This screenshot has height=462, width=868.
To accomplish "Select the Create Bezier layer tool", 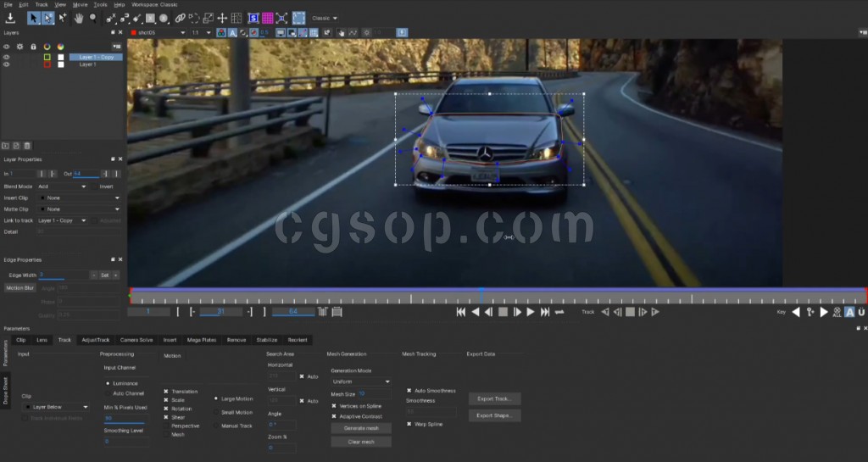I will coord(124,19).
